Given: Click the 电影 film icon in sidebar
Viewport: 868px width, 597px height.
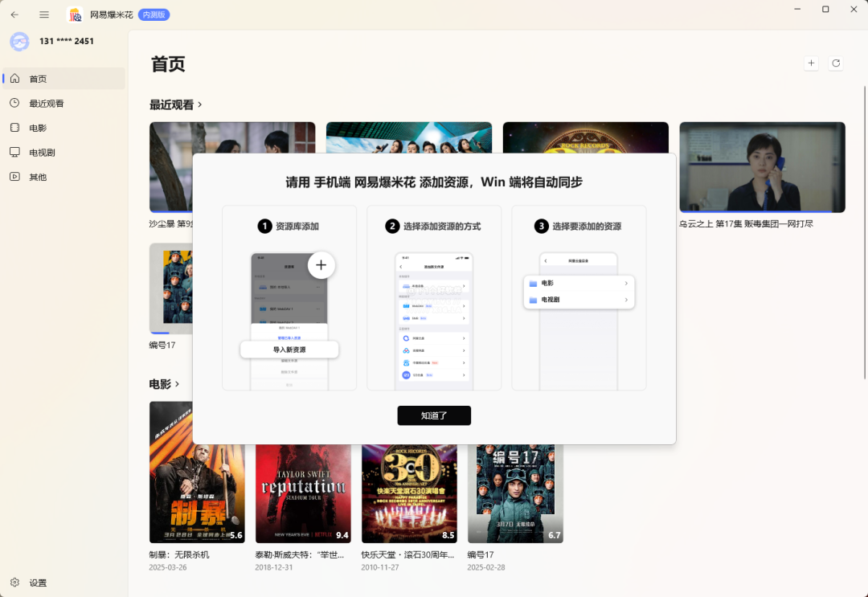Looking at the screenshot, I should (x=15, y=127).
